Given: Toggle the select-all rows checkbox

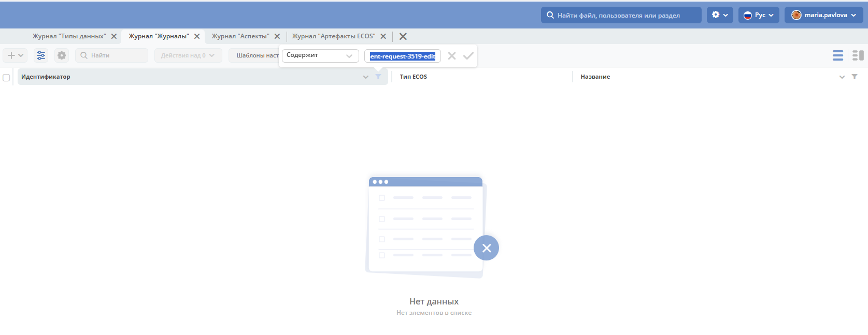Looking at the screenshot, I should pyautogui.click(x=6, y=78).
